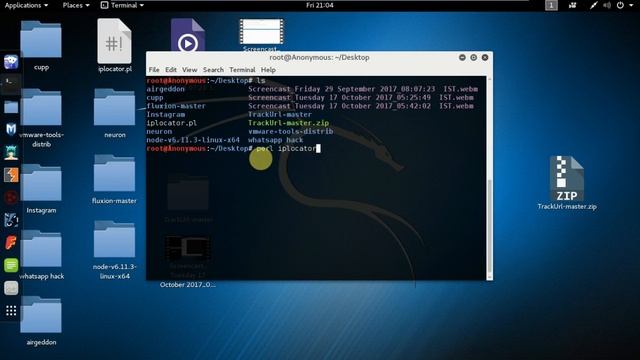Click node-v6.11.3-linux-x64 in terminal listing

(x=193, y=140)
